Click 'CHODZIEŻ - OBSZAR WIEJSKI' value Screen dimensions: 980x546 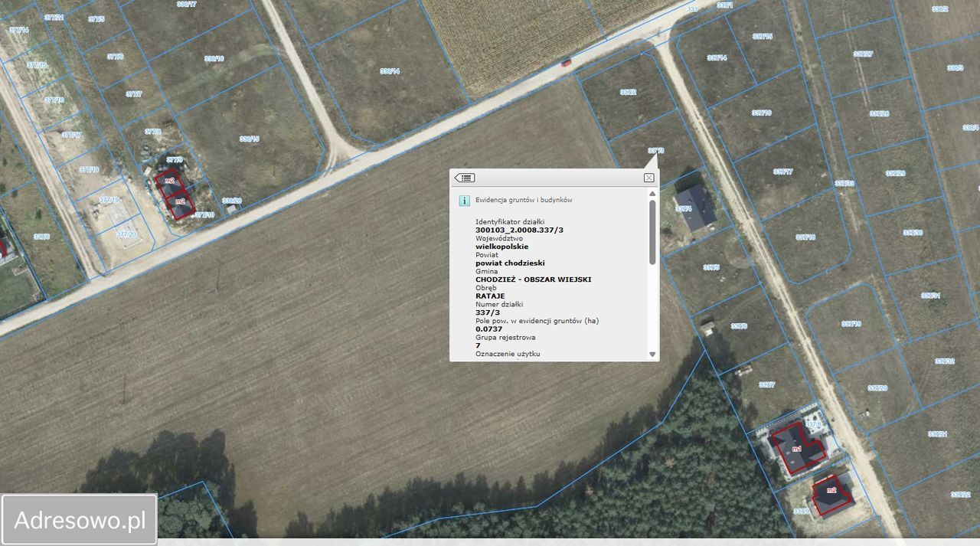[533, 280]
